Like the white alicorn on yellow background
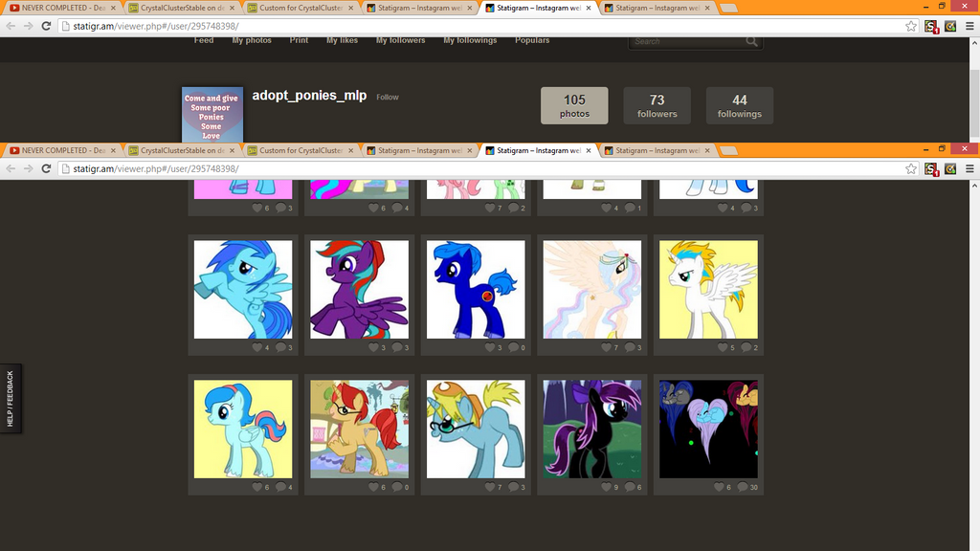Viewport: 980px width, 551px height. pyautogui.click(x=723, y=347)
